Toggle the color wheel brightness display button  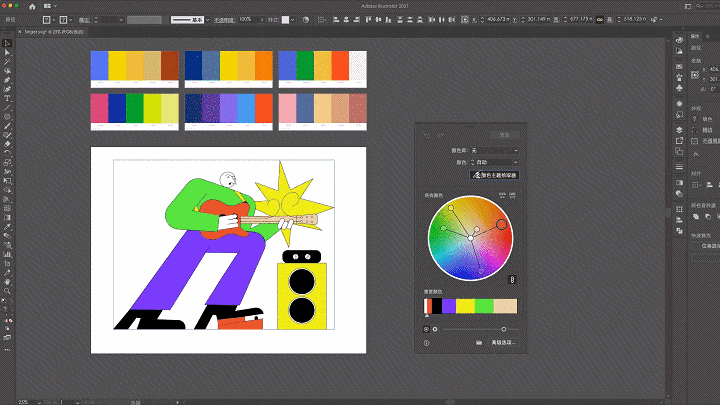point(427,328)
